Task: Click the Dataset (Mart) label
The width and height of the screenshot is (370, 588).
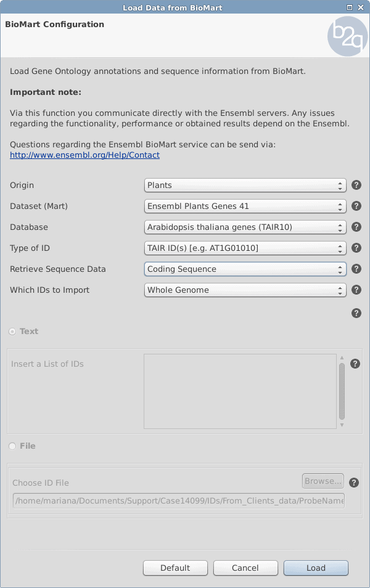Action: tap(39, 206)
